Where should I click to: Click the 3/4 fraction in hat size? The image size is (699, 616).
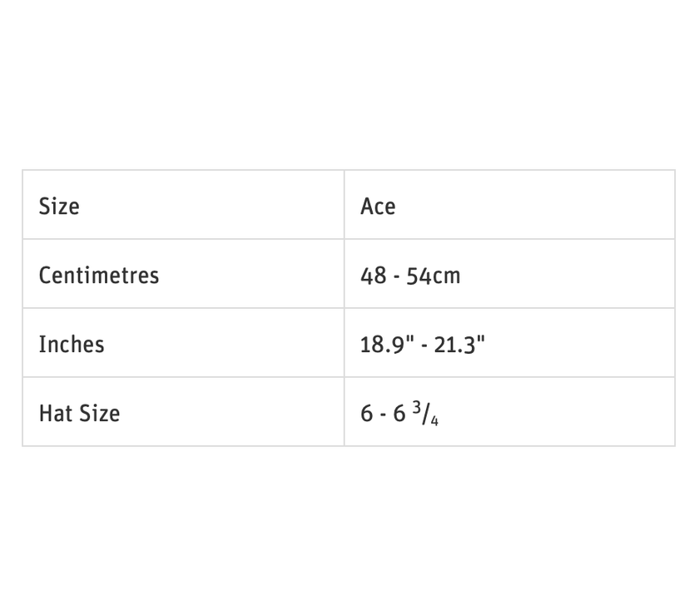[426, 414]
